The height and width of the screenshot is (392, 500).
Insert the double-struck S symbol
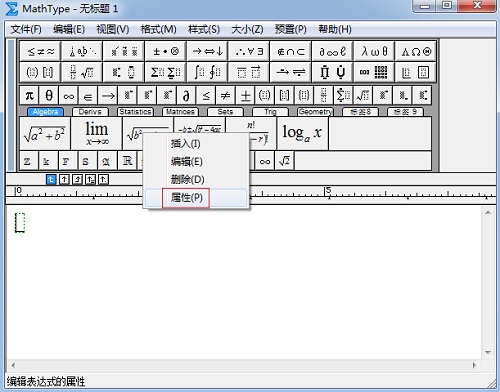click(87, 161)
